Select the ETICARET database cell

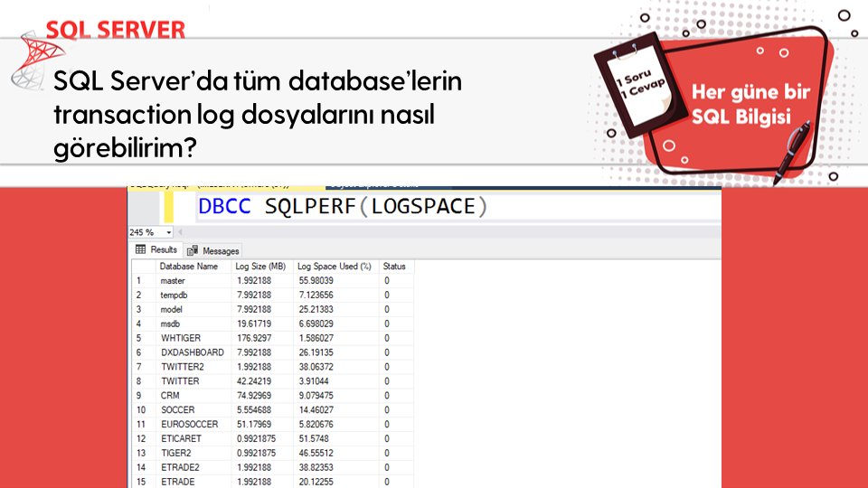click(193, 439)
